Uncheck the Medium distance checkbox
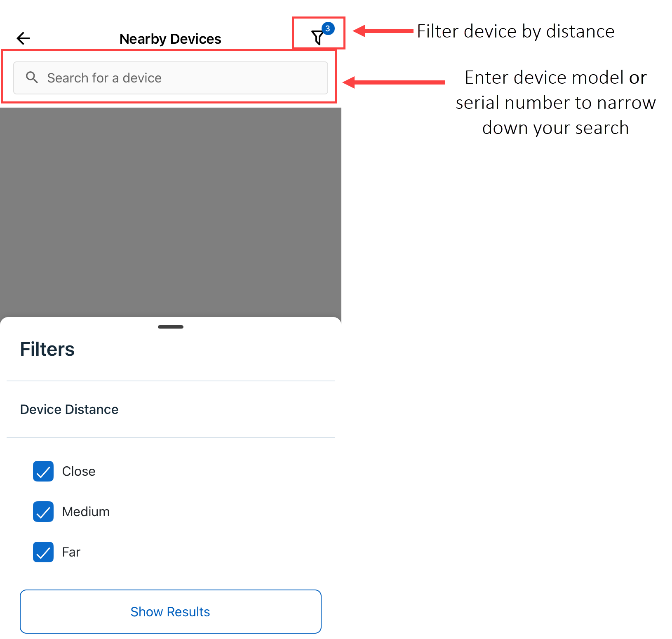Screen dimensions: 672x639 point(43,512)
